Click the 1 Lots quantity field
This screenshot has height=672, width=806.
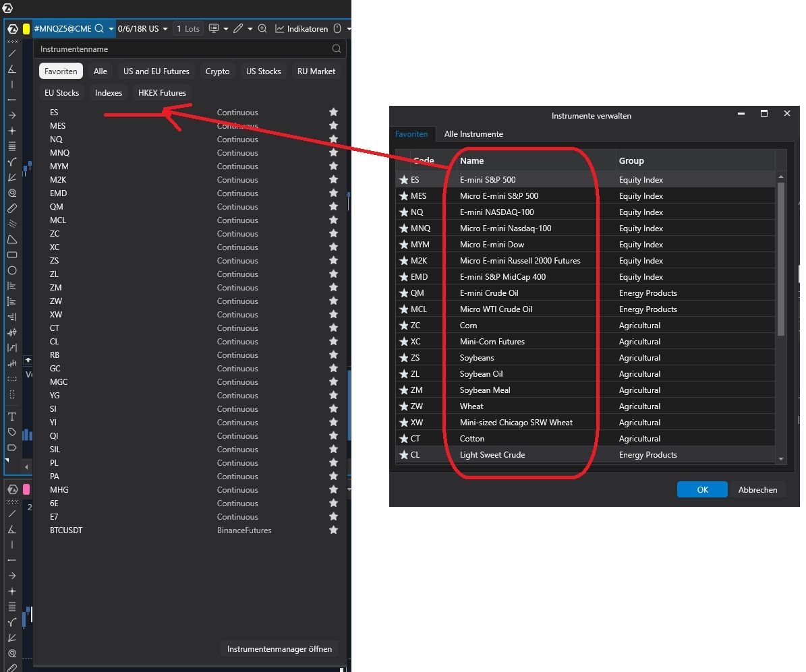pos(188,29)
